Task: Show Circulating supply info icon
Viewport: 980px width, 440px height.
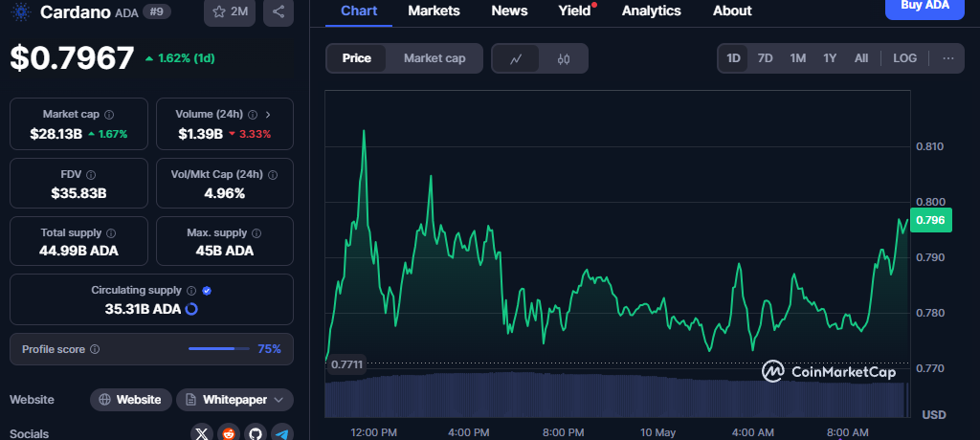Action: point(191,291)
